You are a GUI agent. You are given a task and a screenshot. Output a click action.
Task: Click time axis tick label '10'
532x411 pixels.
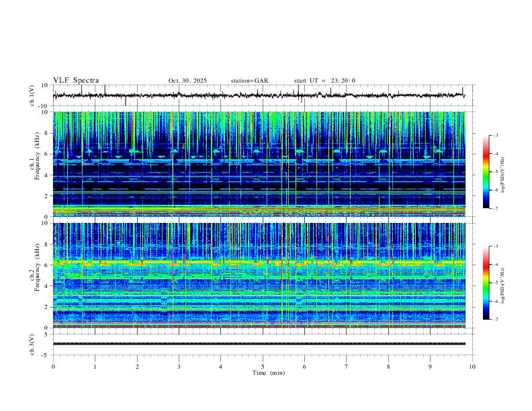(x=472, y=367)
